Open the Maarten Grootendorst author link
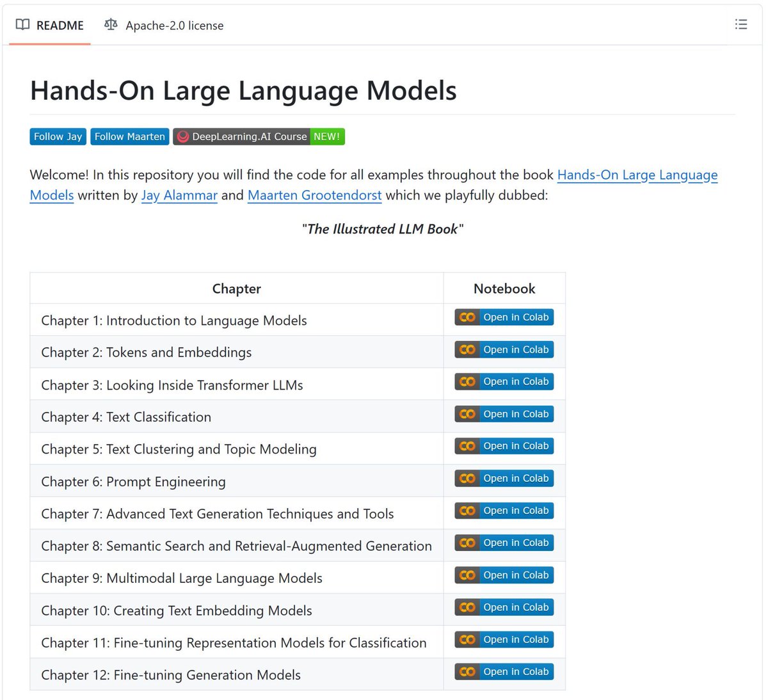 pos(314,195)
